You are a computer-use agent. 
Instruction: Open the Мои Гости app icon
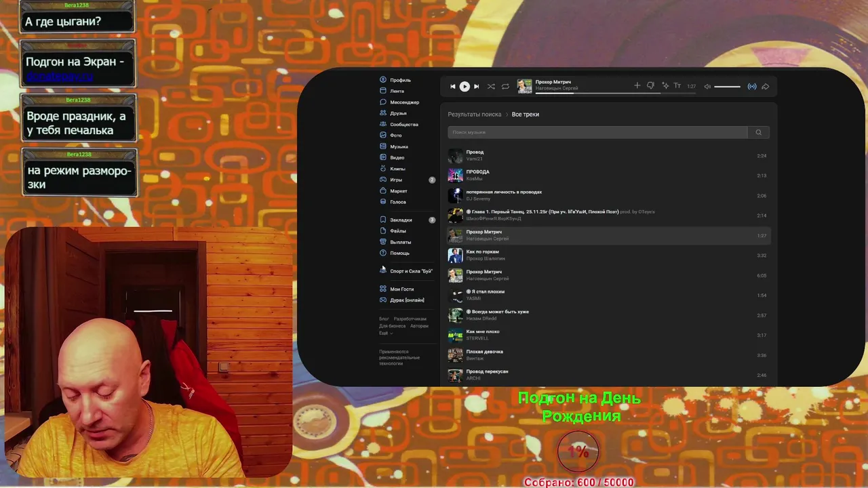coord(383,289)
